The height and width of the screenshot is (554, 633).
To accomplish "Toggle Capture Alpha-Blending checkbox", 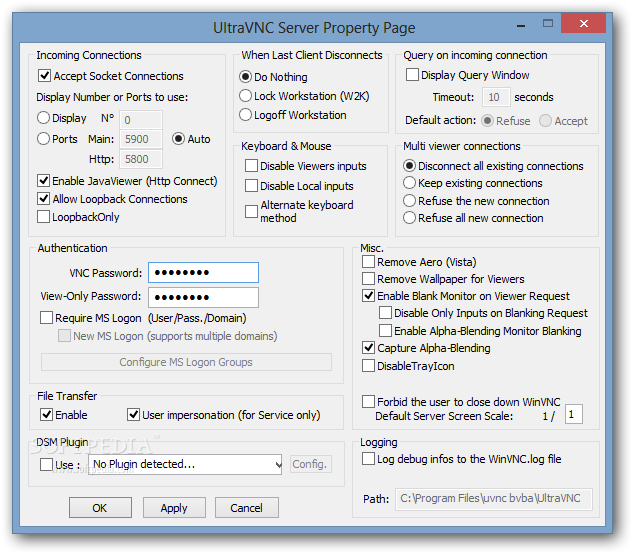I will click(368, 348).
